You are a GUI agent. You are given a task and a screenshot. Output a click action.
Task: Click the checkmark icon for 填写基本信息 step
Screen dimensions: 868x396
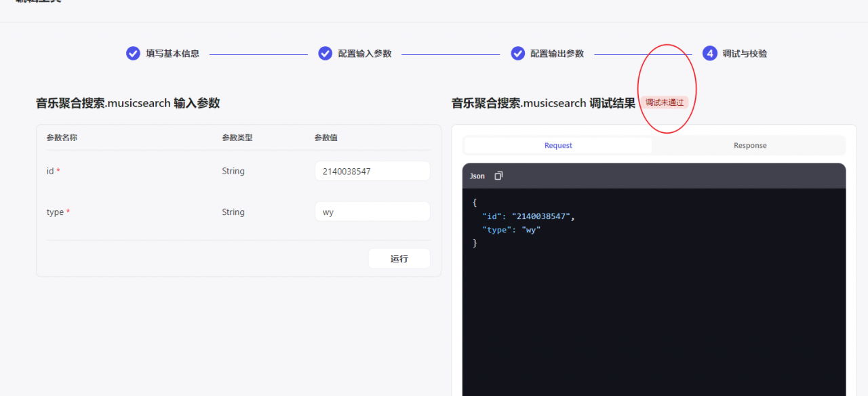coord(133,53)
